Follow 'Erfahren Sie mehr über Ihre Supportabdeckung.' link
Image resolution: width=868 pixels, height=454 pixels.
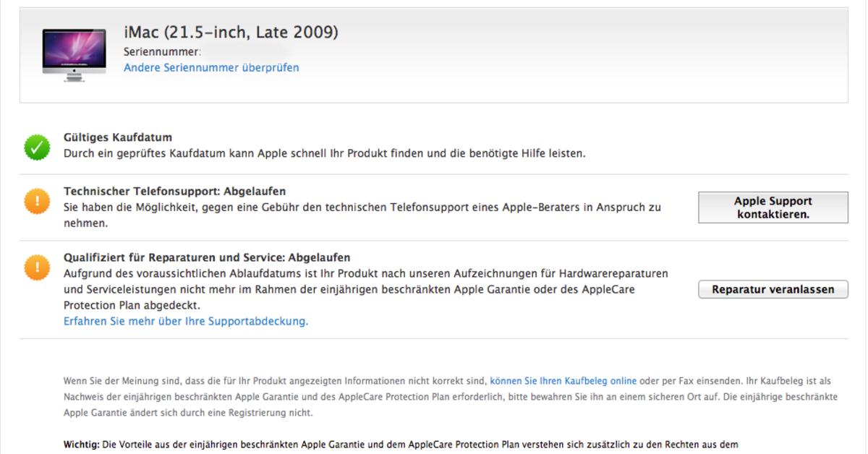(x=186, y=321)
